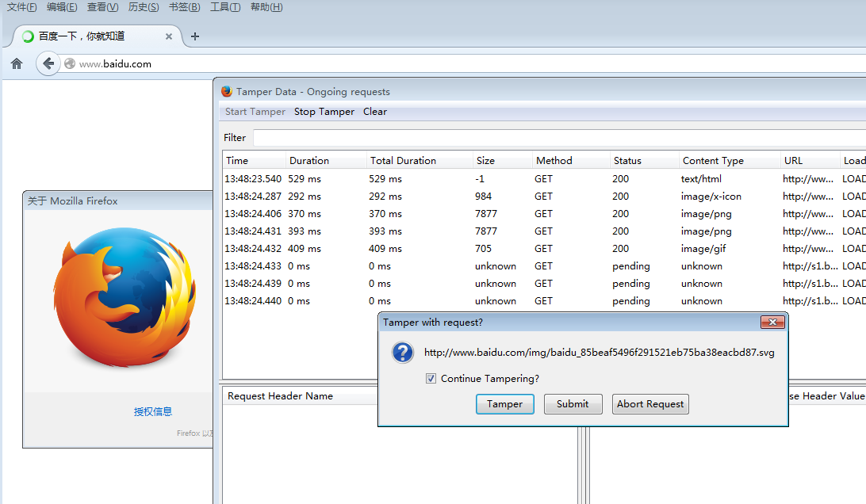Click the Abort Request button
Image resolution: width=866 pixels, height=504 pixels.
click(649, 404)
